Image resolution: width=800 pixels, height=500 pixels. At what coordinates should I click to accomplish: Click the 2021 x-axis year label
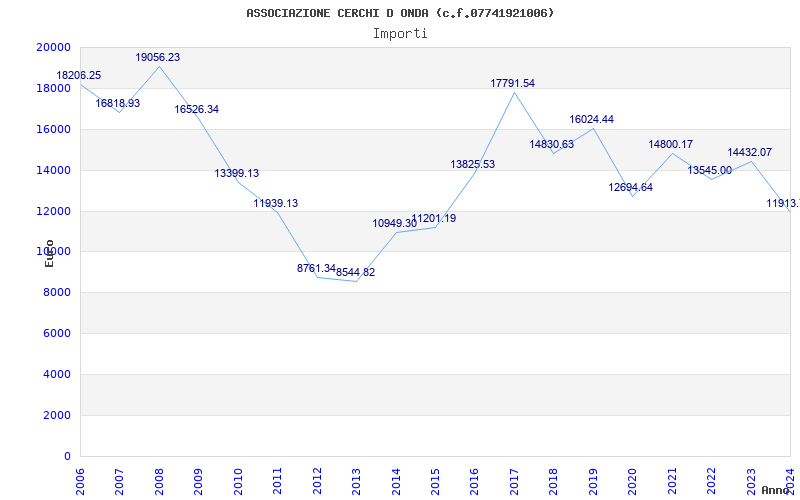pos(672,481)
